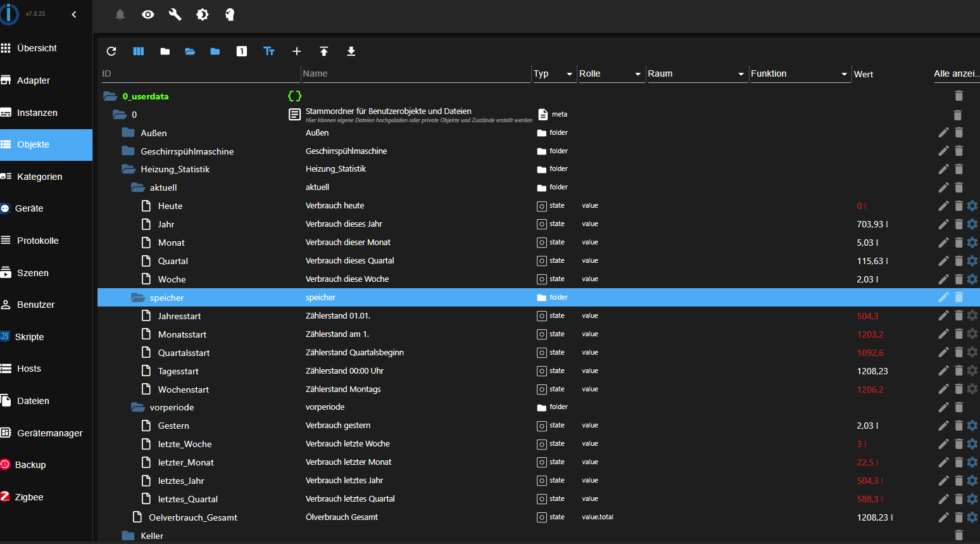Image resolution: width=980 pixels, height=544 pixels.
Task: Open Dateien page in sidebar
Action: (x=46, y=401)
